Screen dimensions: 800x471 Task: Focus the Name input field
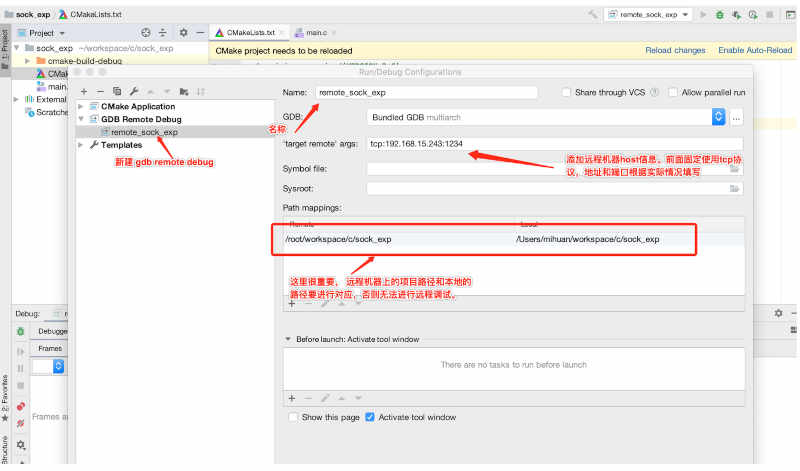click(x=427, y=93)
